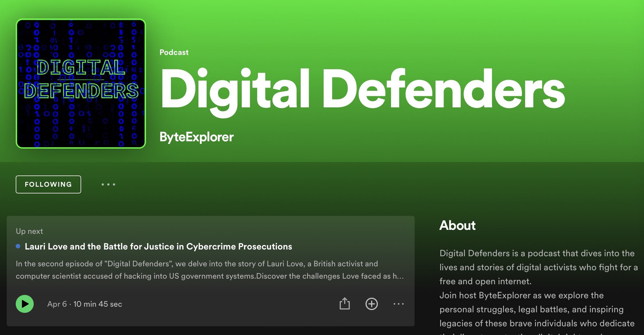The image size is (644, 335).
Task: Click the blue unplayed dot indicator
Action: pos(18,246)
